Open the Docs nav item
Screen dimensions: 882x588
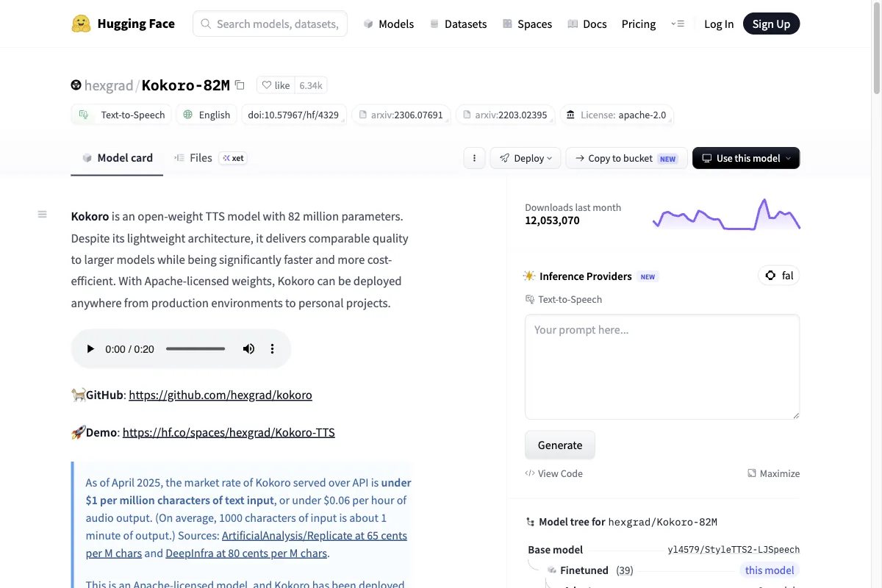point(587,24)
